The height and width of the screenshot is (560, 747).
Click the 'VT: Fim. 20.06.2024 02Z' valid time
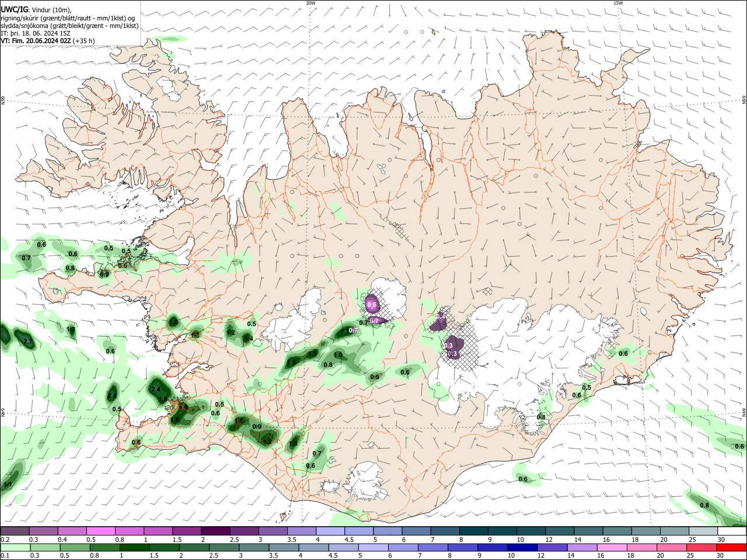click(36, 41)
